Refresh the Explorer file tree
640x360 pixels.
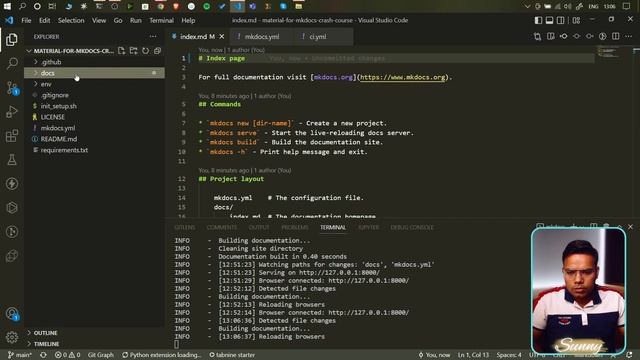tap(145, 51)
